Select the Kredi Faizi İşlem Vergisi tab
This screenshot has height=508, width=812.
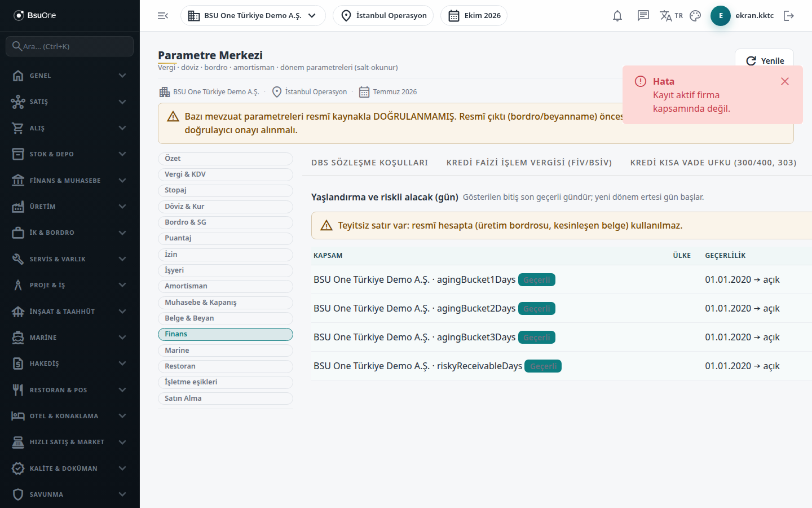529,163
